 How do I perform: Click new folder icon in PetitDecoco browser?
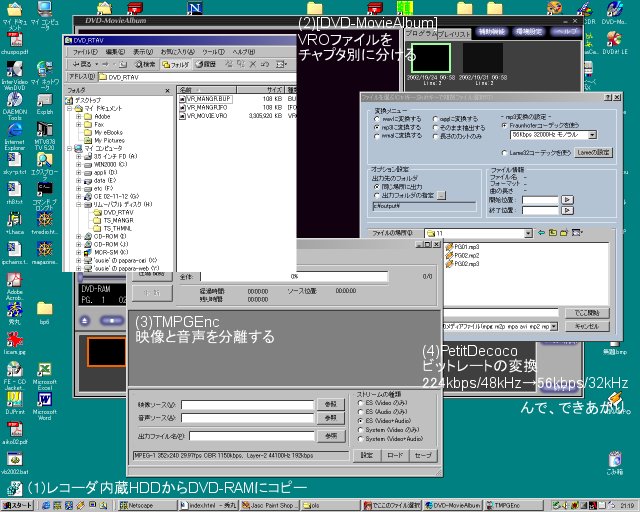point(564,233)
